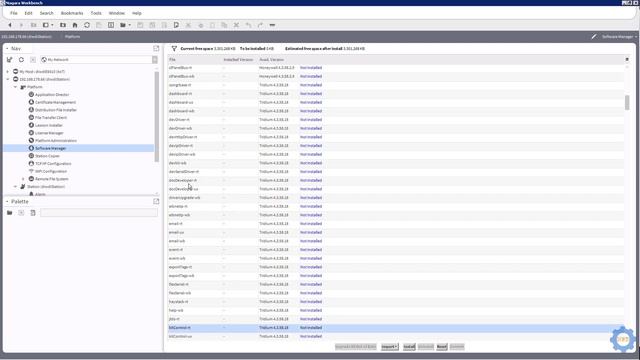The image size is (640, 360).
Task: Click the Home icon in the toolbar
Action: click(75, 25)
